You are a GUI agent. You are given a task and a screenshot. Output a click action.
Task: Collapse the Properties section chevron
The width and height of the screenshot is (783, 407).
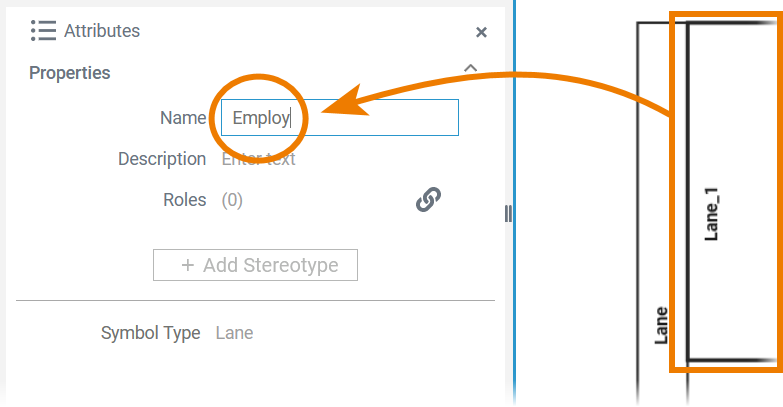471,69
